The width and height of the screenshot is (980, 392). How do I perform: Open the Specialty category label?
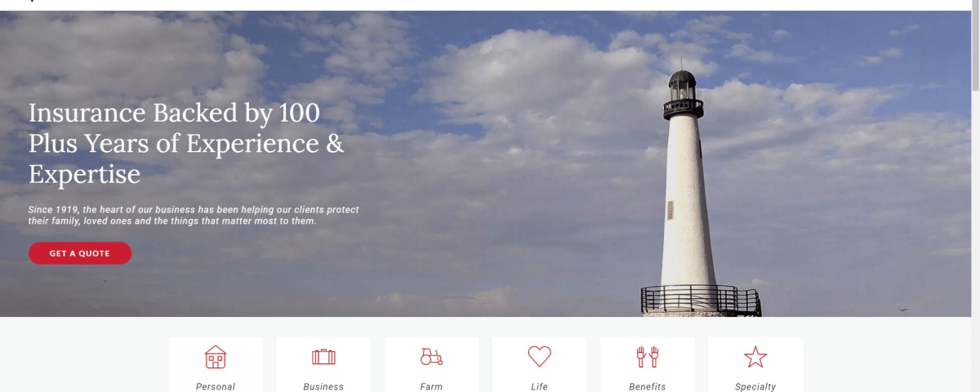coord(755,386)
